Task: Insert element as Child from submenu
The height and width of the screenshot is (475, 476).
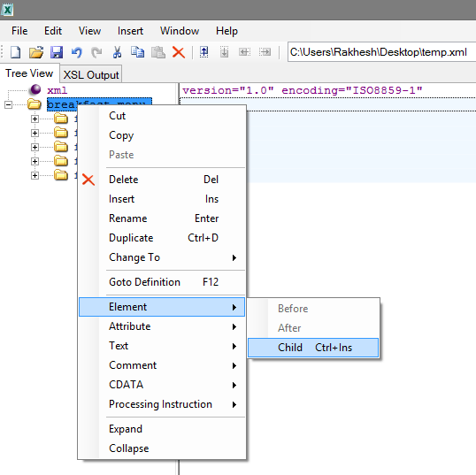Action: point(313,348)
